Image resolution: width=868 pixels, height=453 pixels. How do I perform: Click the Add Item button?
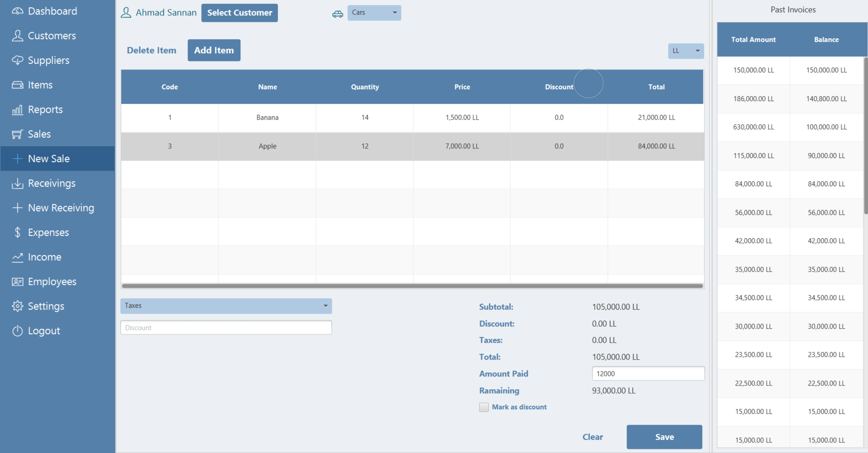(x=214, y=51)
